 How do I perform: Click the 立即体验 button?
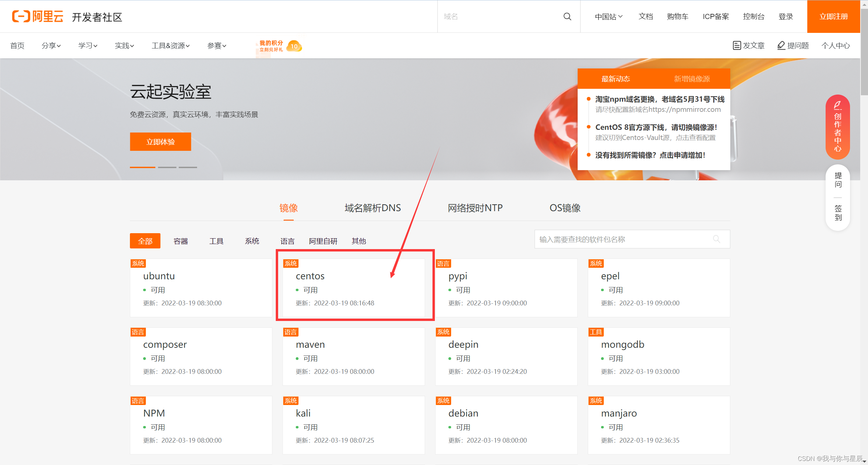point(160,142)
